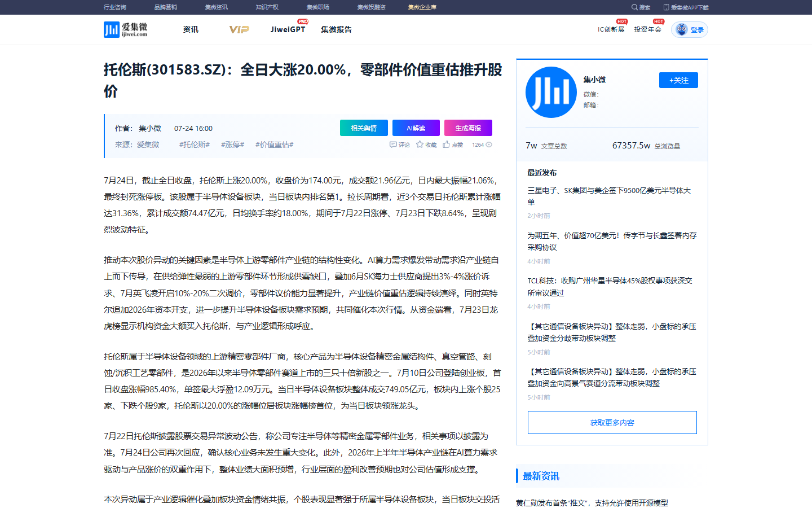Image resolution: width=812 pixels, height=508 pixels.
Task: Click the 评论 comment icon
Action: pos(393,144)
